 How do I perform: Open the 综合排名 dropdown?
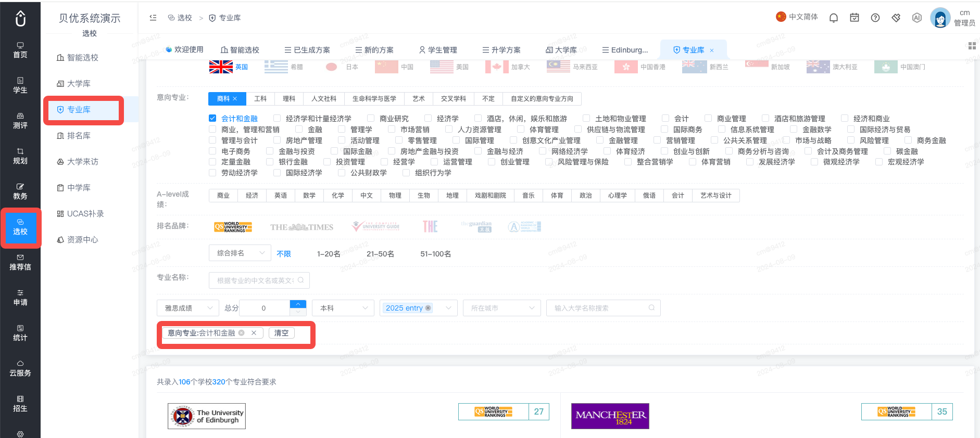pos(240,253)
